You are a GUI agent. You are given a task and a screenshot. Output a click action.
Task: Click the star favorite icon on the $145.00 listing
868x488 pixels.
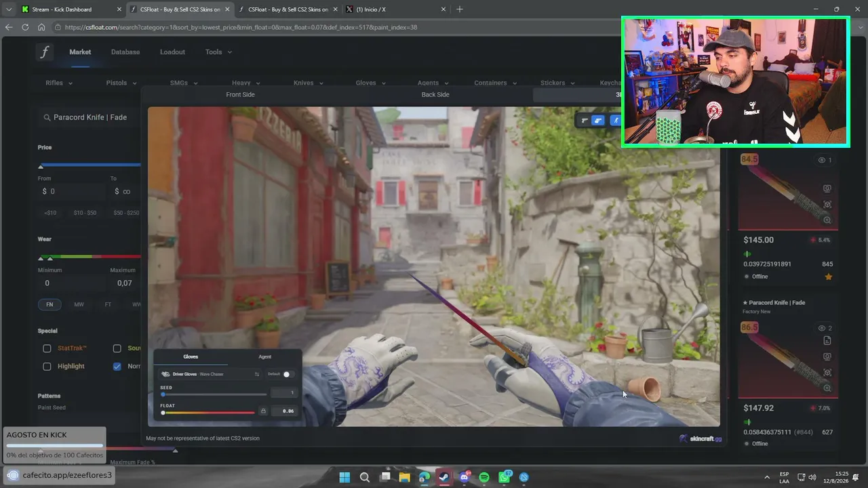[828, 277]
